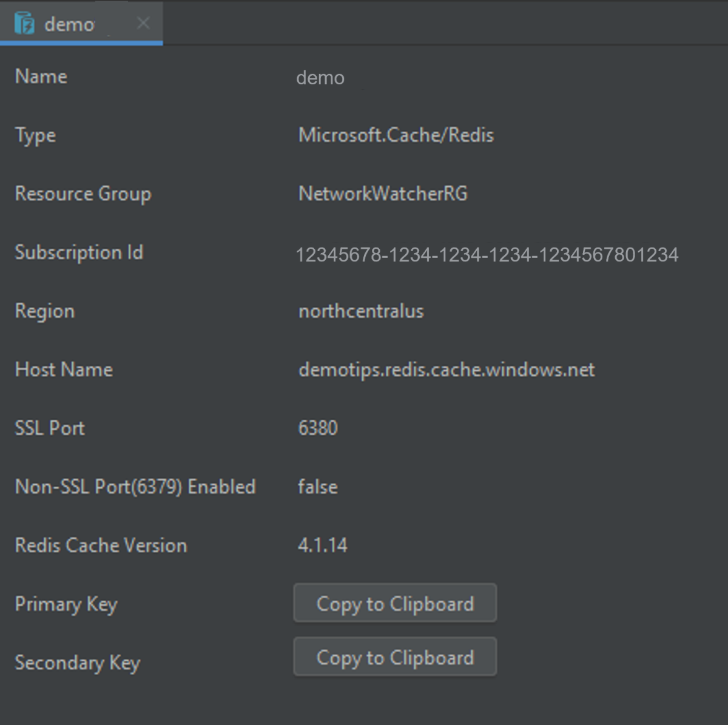Click the Resource Group label
Viewport: 728px width, 725px height.
pyautogui.click(x=83, y=194)
